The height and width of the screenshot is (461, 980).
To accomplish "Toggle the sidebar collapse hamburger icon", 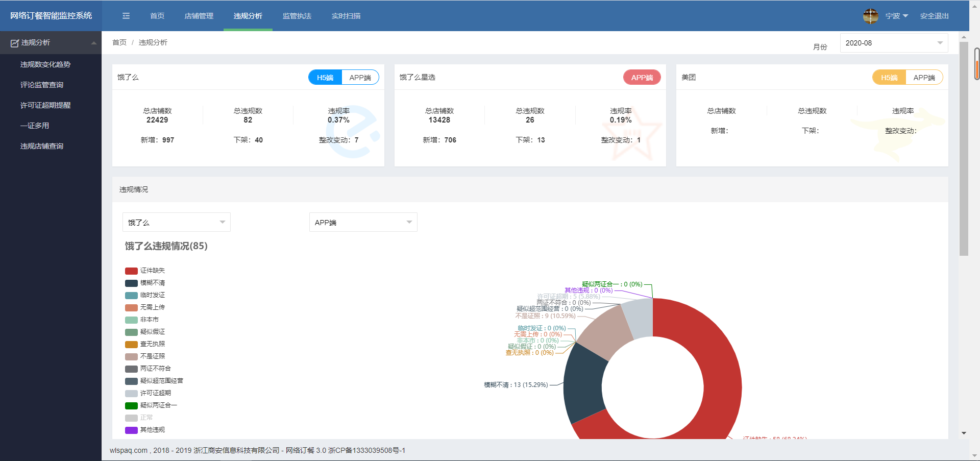I will coord(126,16).
